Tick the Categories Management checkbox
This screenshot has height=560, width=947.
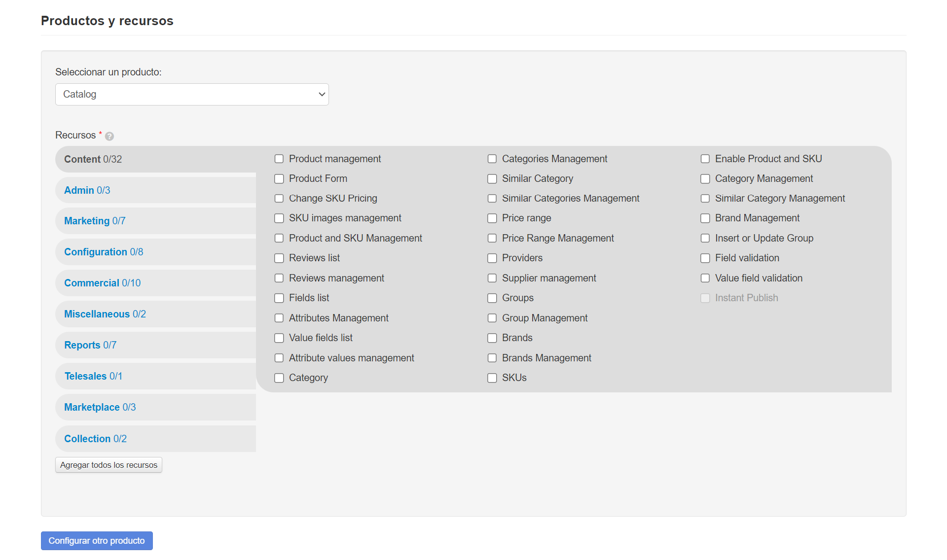492,159
